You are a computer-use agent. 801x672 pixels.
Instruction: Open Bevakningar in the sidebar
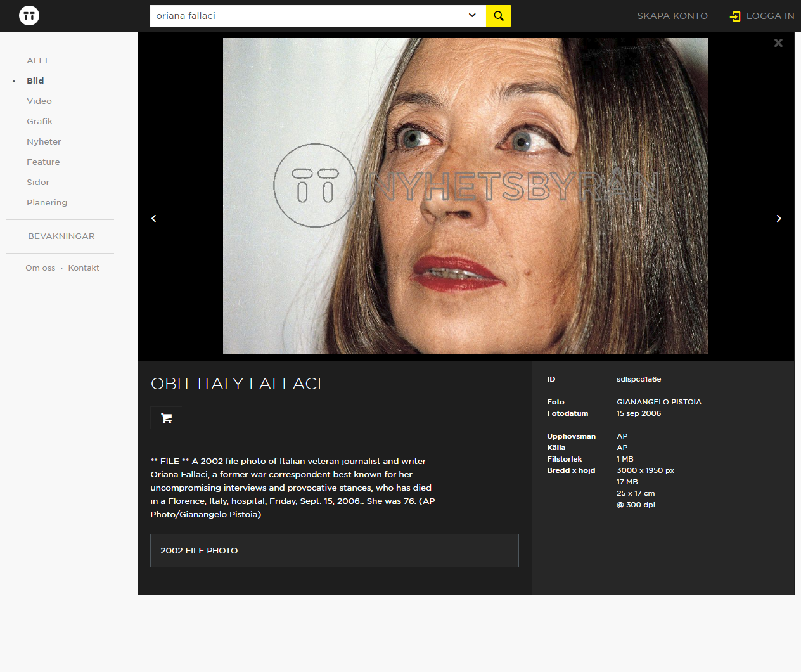point(61,236)
